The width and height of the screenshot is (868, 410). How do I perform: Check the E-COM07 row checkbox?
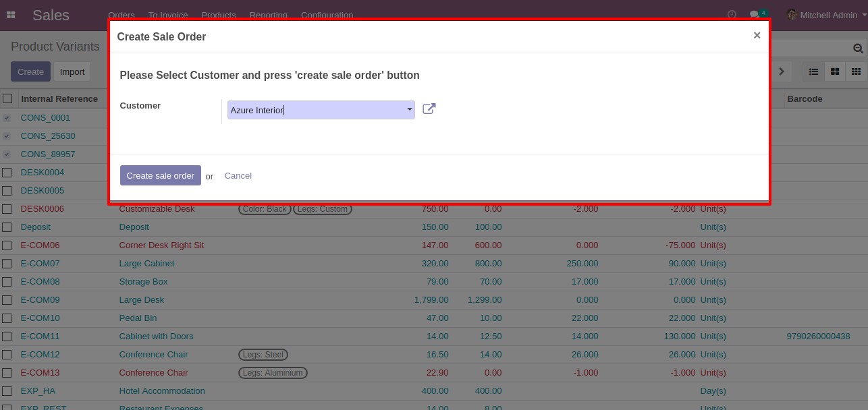click(x=7, y=263)
